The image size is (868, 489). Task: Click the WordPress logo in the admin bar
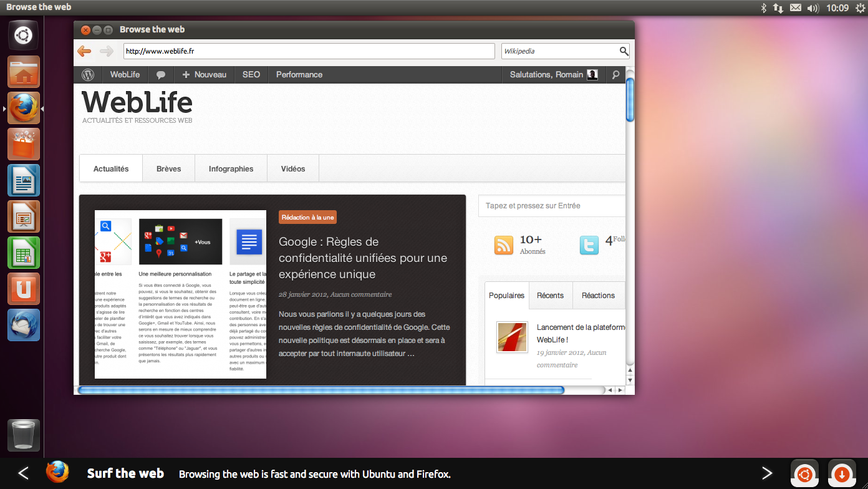(88, 74)
